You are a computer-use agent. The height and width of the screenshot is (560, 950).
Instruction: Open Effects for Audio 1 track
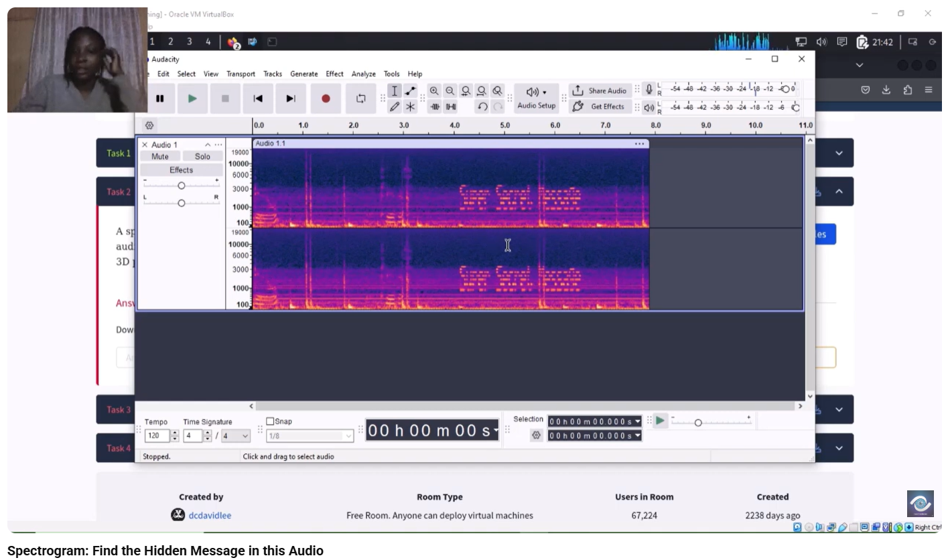(181, 170)
